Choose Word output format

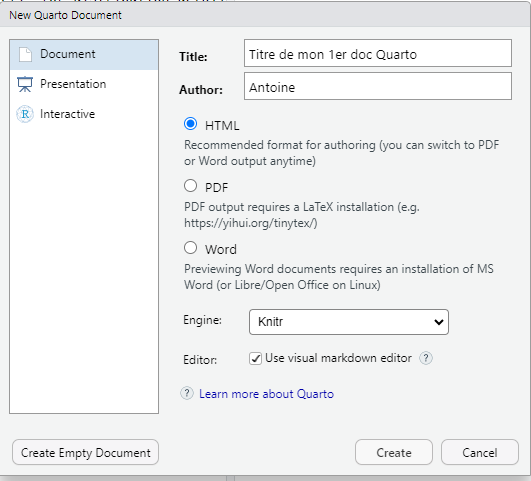(x=190, y=248)
